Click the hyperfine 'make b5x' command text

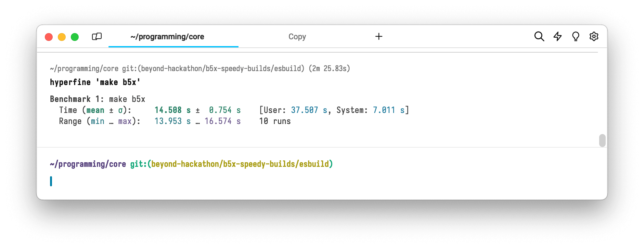[95, 82]
